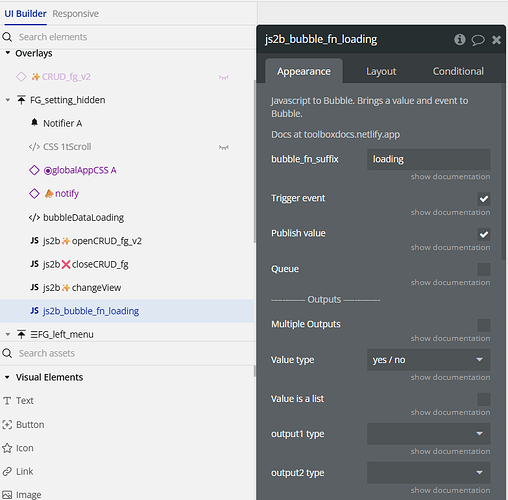Screen dimensions: 508x500
Task: Select the bubbleDataLoading HTML code icon
Action: tap(34, 218)
